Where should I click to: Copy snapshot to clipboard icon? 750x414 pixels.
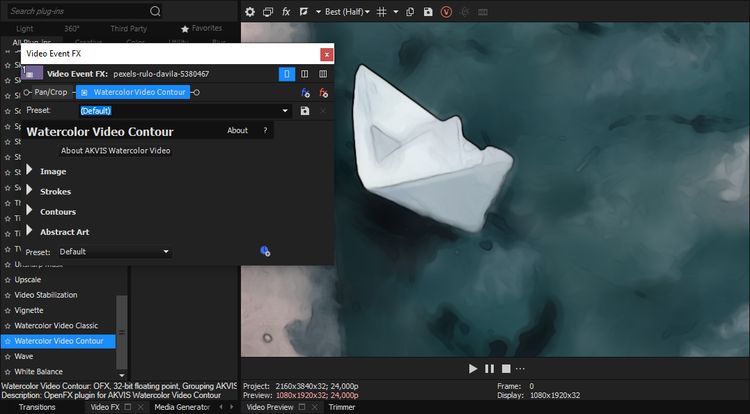click(410, 12)
